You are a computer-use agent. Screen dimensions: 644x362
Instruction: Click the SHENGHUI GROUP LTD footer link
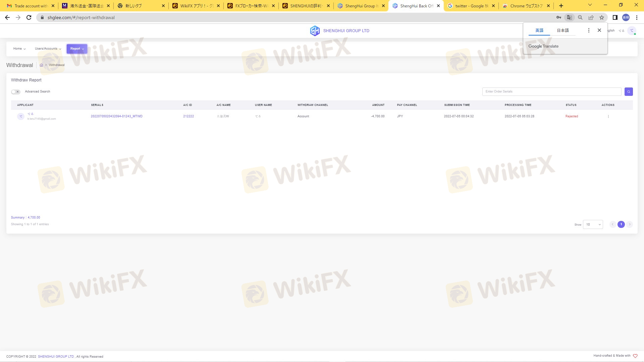[56, 357]
